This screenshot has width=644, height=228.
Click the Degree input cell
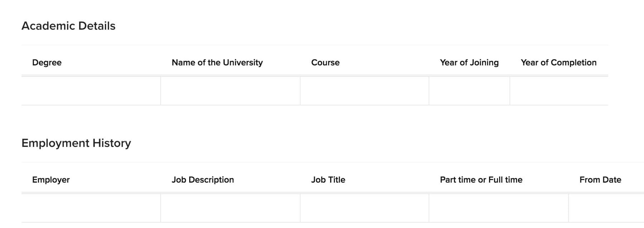(91, 91)
